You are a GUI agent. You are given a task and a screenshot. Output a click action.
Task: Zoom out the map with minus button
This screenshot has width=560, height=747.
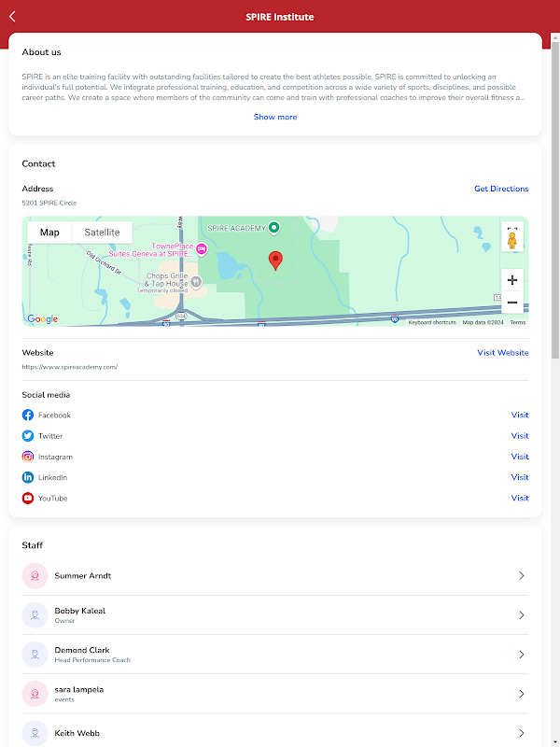tap(512, 302)
